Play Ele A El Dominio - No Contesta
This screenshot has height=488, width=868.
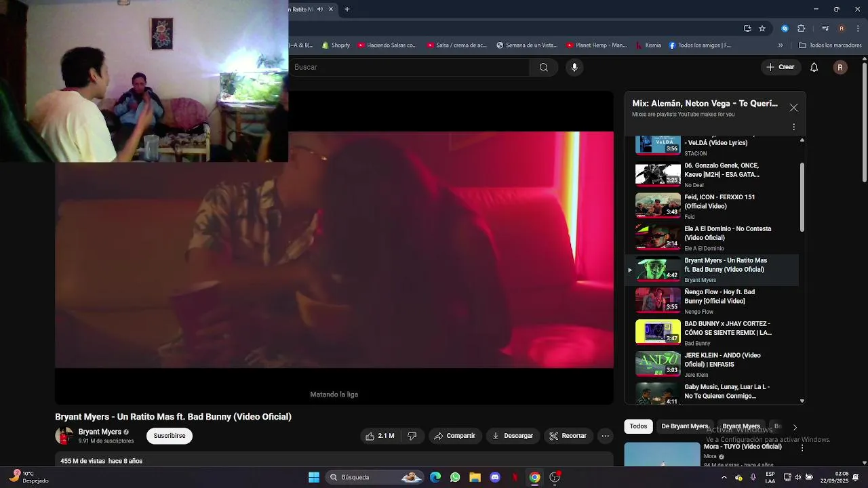tap(712, 238)
